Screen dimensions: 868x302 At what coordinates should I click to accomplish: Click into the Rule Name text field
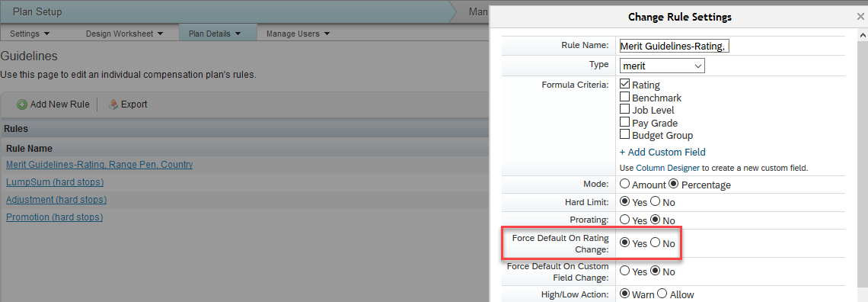click(x=675, y=47)
